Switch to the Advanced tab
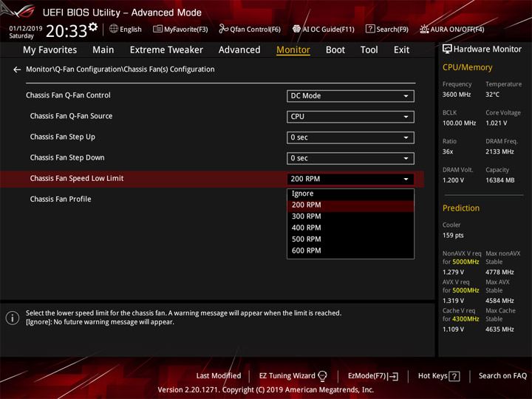 click(239, 50)
